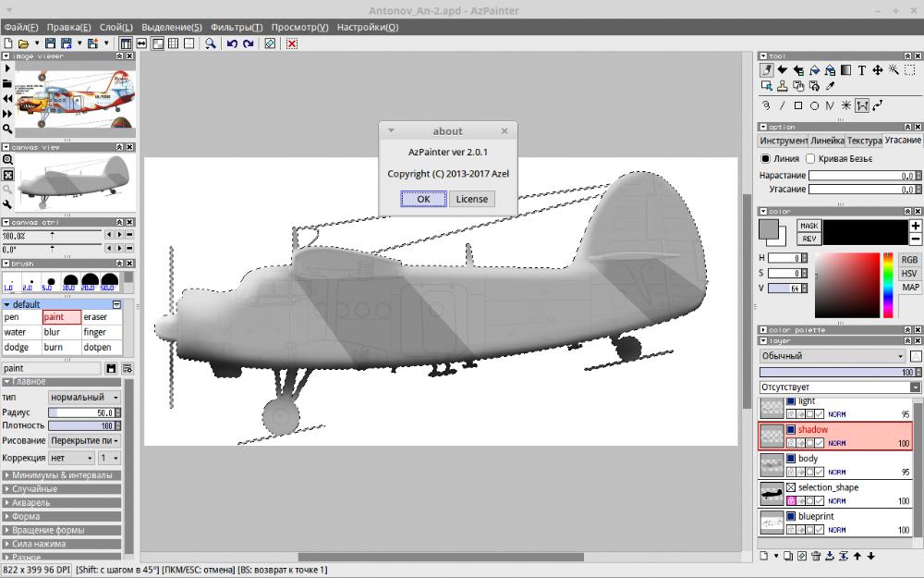Viewport: 924px width, 578px height.
Task: Click the Save file icon in toolbar
Action: [52, 43]
